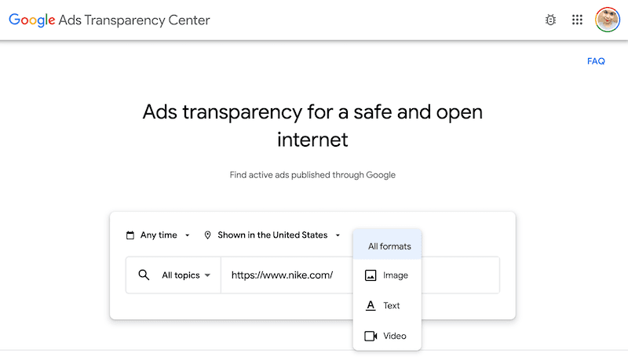Click the location pin icon
Screen dimensions: 628x364
(x=208, y=235)
